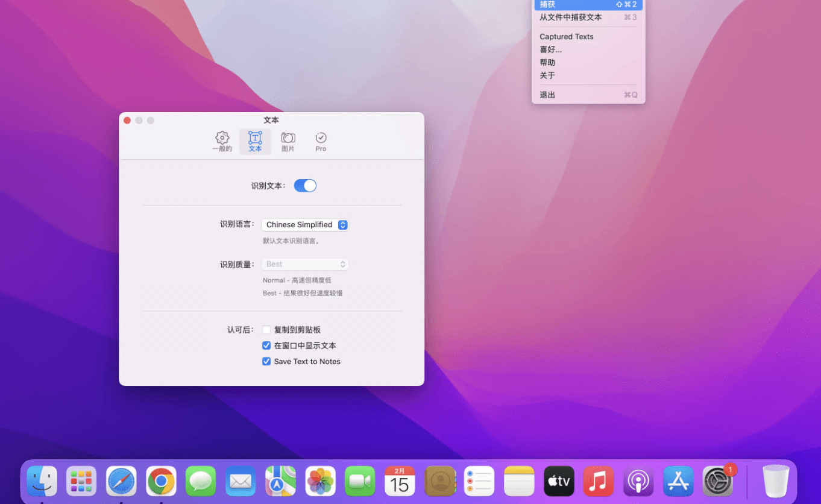821x504 pixels.
Task: Click 喜好... preferences menu entry
Action: click(550, 49)
